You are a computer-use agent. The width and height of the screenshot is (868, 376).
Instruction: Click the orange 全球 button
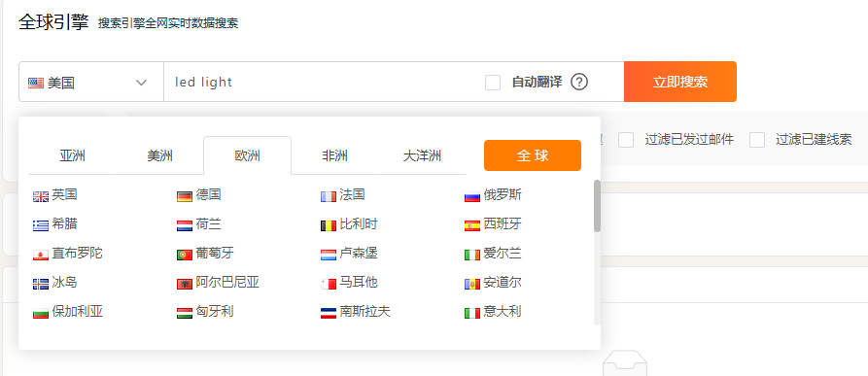(x=533, y=155)
